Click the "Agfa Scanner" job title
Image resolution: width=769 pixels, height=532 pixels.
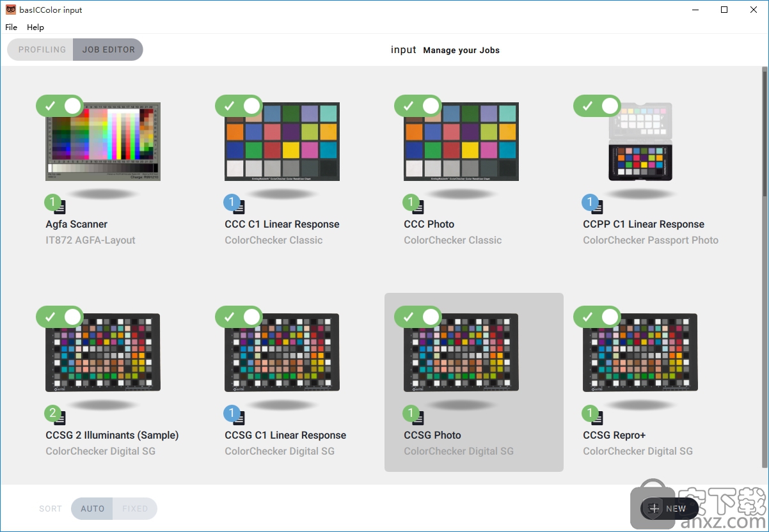tap(77, 224)
